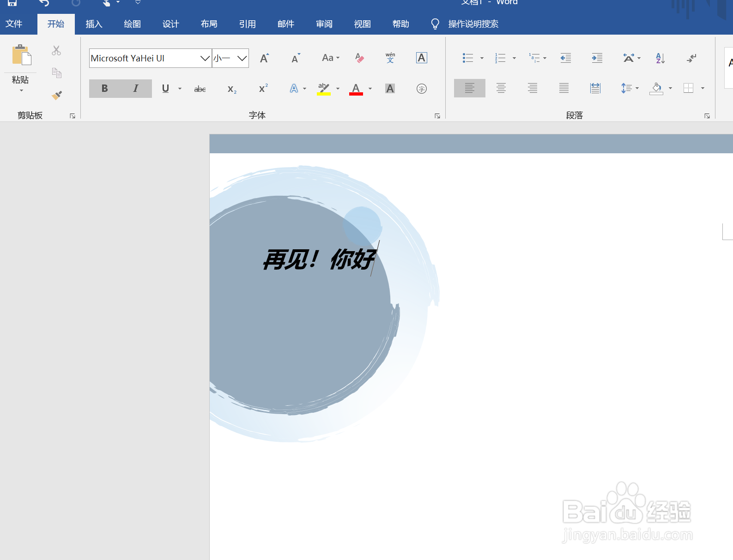Decrease font size with shrink button
The height and width of the screenshot is (560, 733).
[296, 58]
